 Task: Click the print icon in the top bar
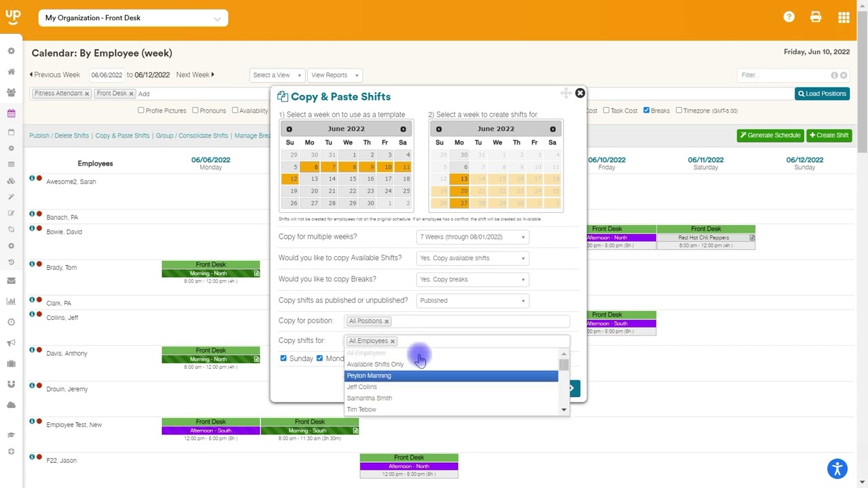816,18
